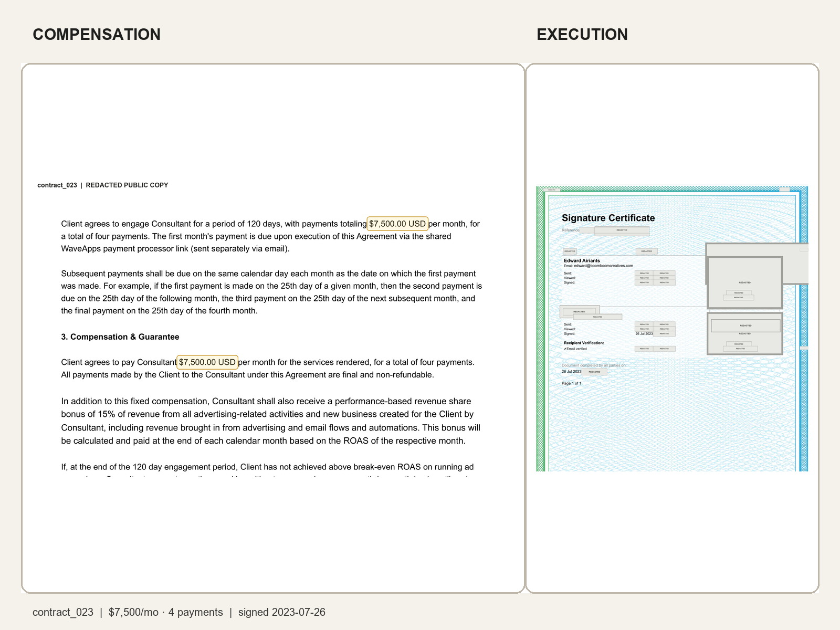Click the EXECUTION panel heading
Image resolution: width=840 pixels, height=630 pixels.
point(582,35)
